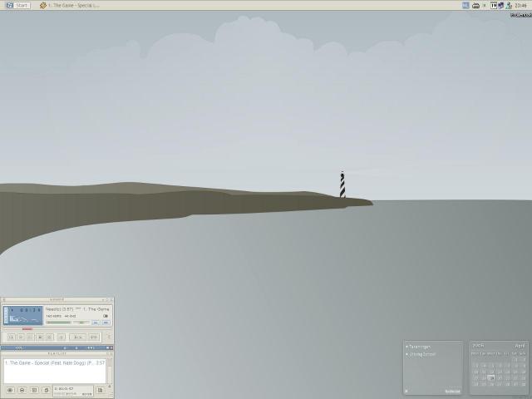The height and width of the screenshot is (399, 532).
Task: Click the year label in the calendar widget
Action: 479,346
